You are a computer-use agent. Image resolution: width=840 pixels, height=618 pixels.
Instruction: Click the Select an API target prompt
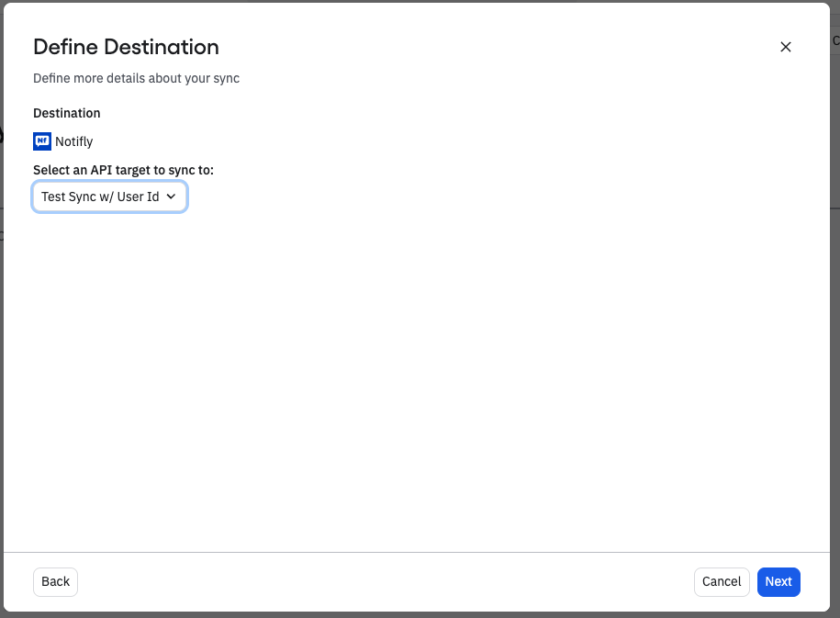tap(123, 170)
